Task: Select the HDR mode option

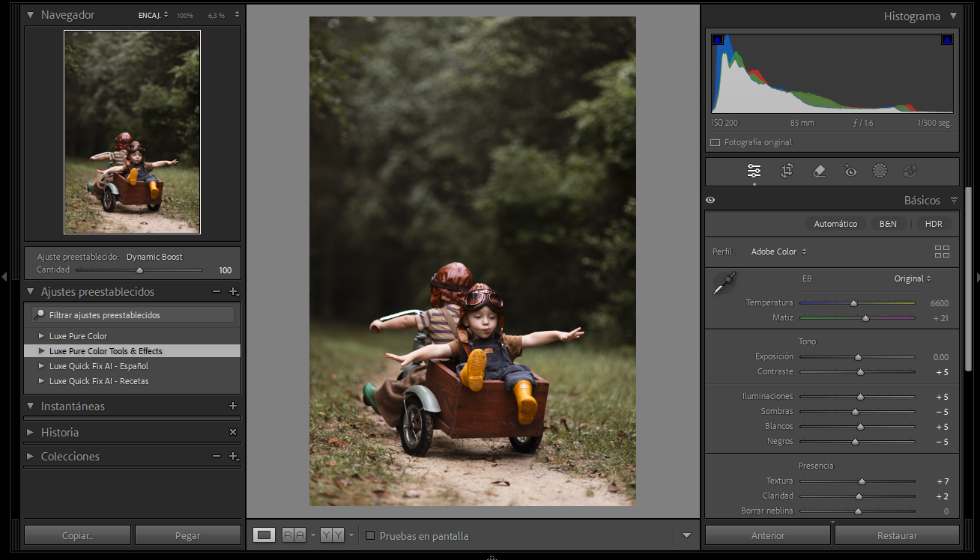Action: pyautogui.click(x=934, y=224)
